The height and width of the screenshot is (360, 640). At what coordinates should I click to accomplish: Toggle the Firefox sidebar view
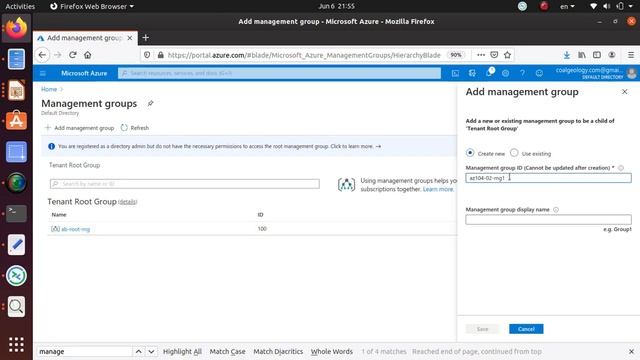(597, 55)
